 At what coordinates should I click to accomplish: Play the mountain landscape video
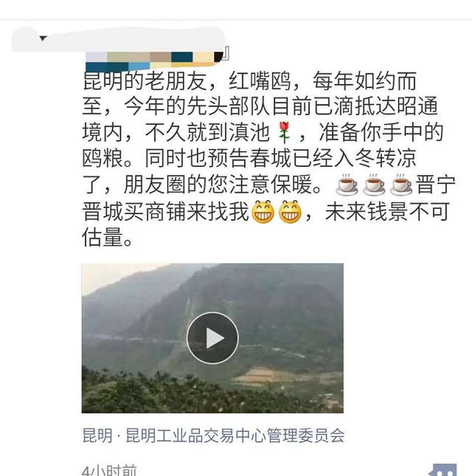[x=212, y=338]
